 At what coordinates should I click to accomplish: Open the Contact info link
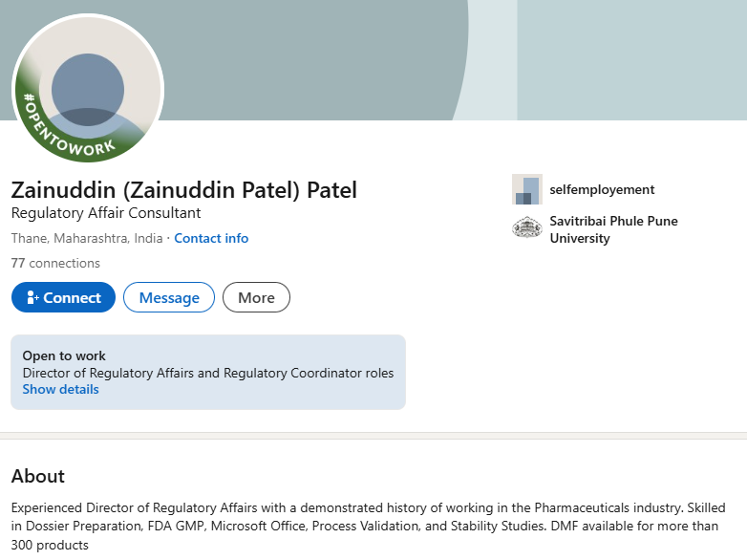[x=211, y=238]
